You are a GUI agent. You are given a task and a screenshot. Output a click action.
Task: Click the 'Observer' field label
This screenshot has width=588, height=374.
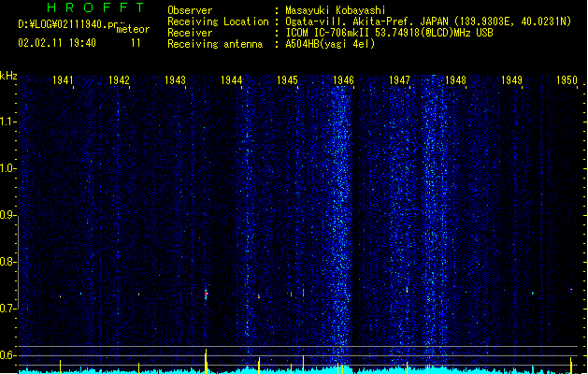click(190, 10)
